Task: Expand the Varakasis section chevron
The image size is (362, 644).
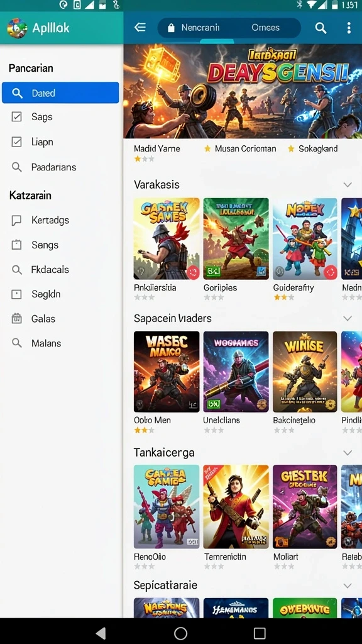Action: click(x=348, y=184)
